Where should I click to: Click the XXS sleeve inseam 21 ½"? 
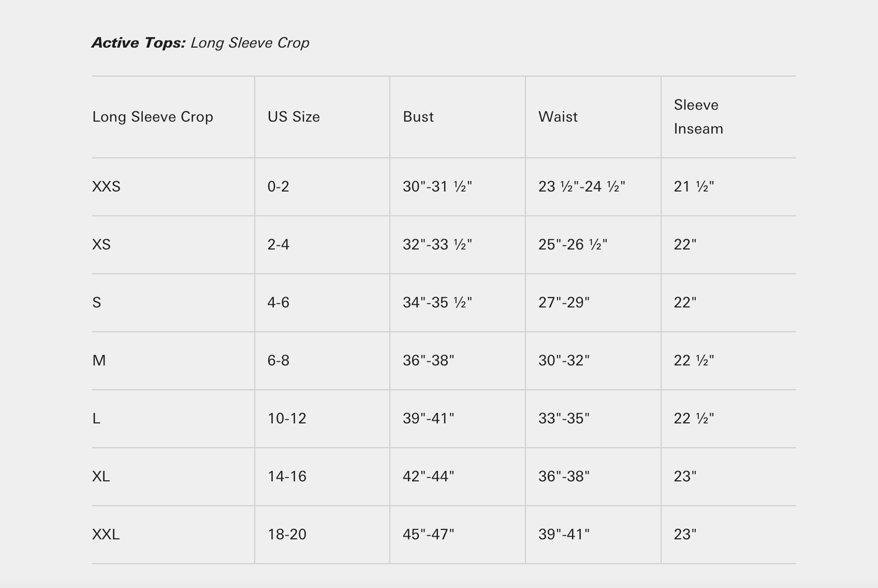point(694,186)
